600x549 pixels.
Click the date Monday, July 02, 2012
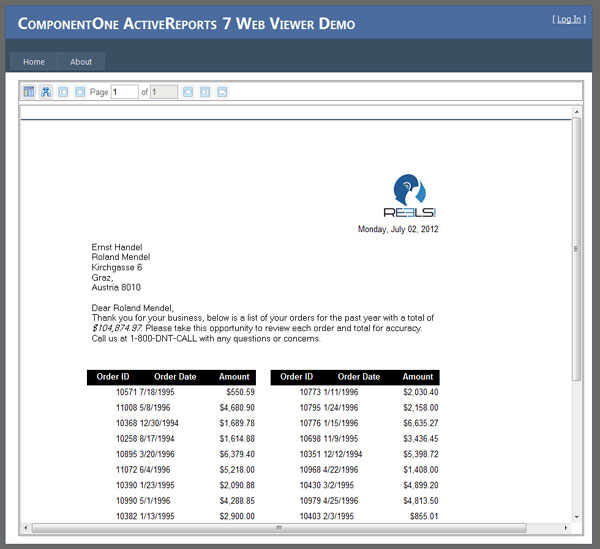pyautogui.click(x=398, y=229)
